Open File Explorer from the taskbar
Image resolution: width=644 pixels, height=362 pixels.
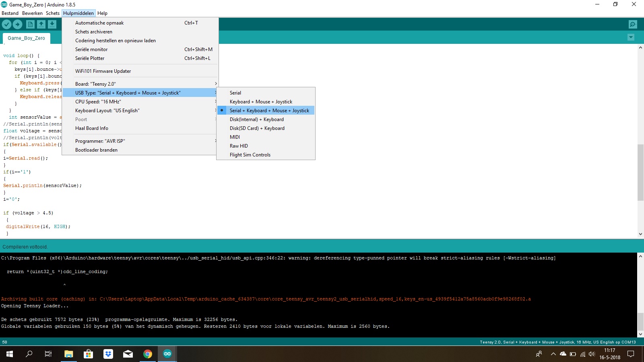point(69,354)
